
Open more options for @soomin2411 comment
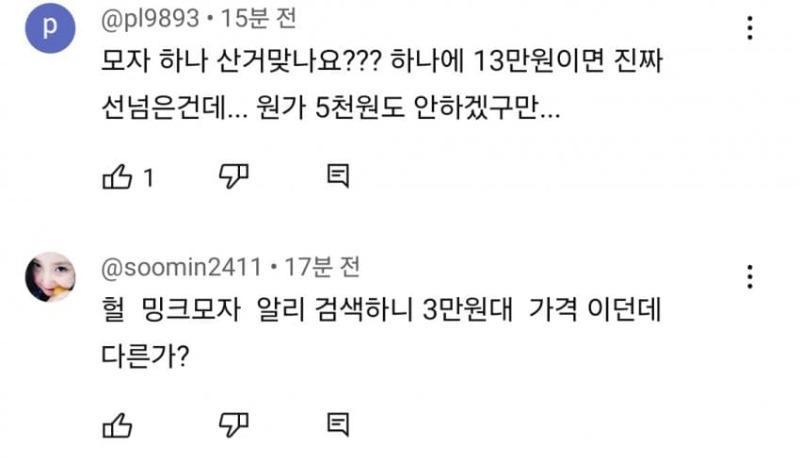750,277
